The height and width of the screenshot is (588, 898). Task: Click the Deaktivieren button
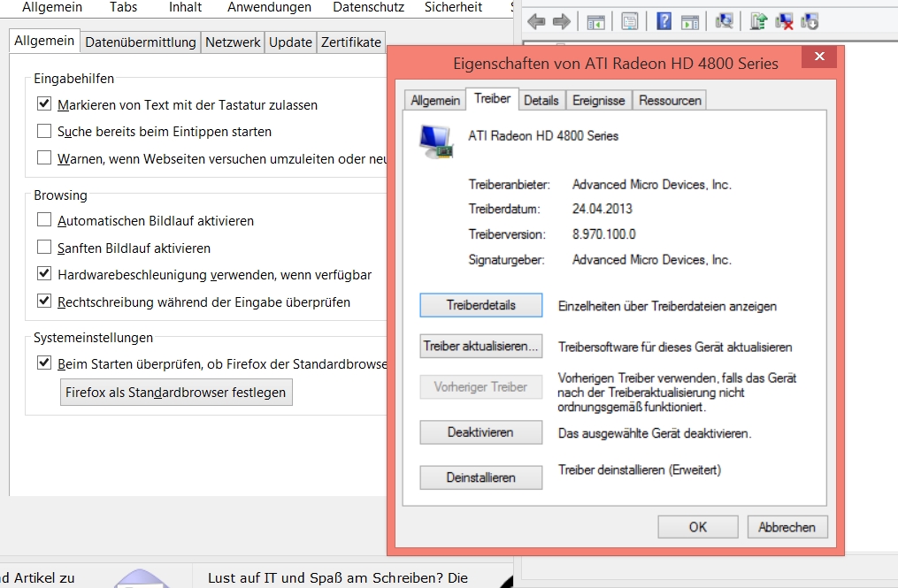[481, 432]
